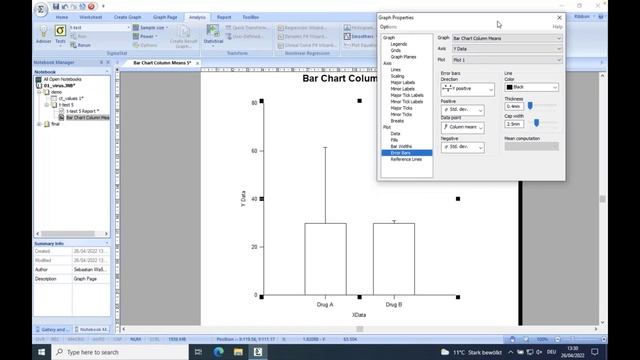Select Major Tick Labels in properties tree
The height and width of the screenshot is (360, 640).
point(407,95)
